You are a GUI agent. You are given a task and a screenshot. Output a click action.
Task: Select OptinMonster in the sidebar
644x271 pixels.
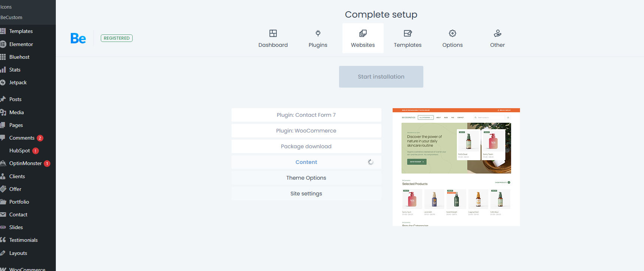pyautogui.click(x=25, y=163)
